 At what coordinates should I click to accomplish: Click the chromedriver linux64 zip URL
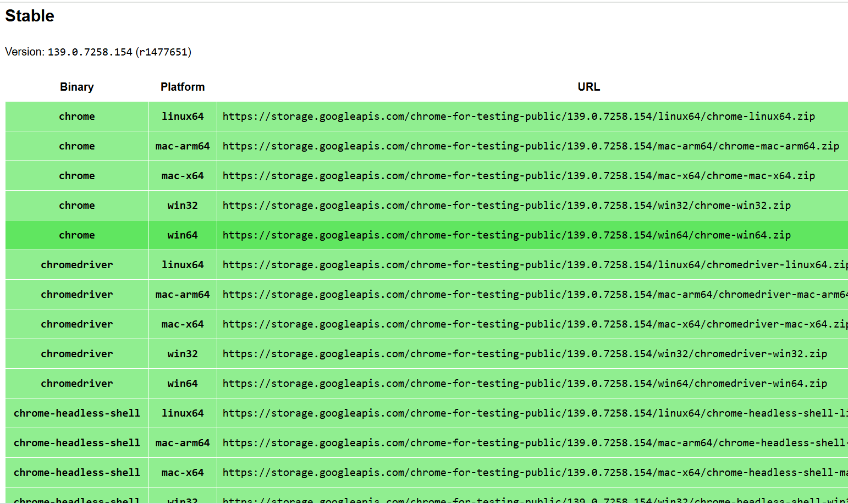(535, 265)
